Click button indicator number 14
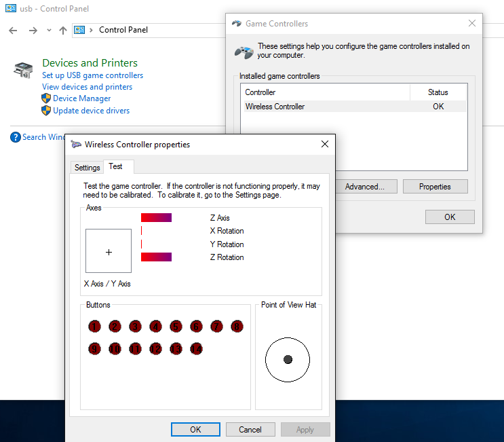Image resolution: width=504 pixels, height=442 pixels. [196, 348]
